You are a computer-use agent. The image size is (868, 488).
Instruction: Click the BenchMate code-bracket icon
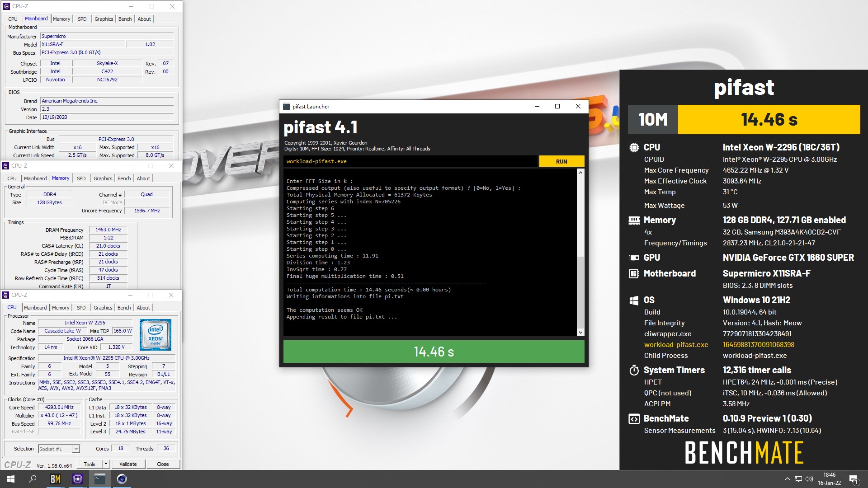[634, 419]
